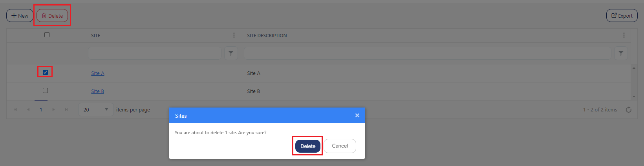Click the filter icon for Site column

point(231,53)
